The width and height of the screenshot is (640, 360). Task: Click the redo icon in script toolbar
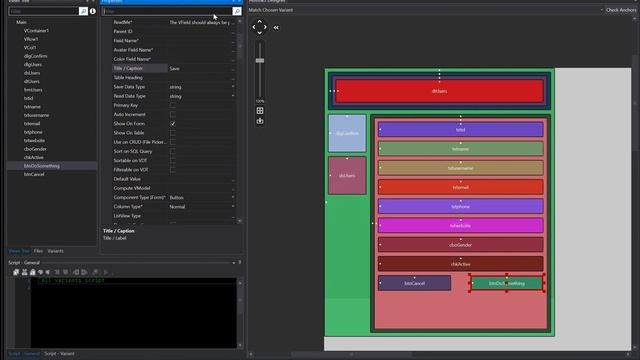(x=48, y=272)
